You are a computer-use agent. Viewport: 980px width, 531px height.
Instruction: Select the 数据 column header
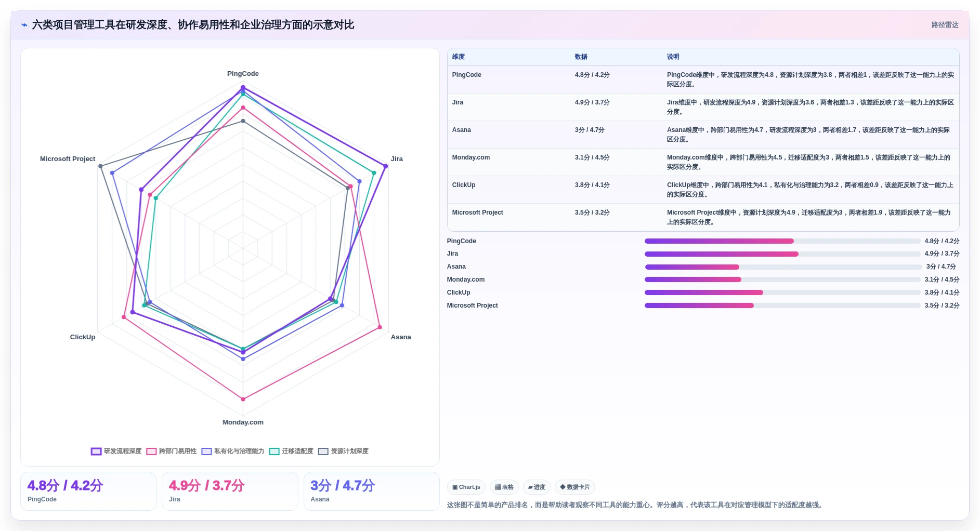click(x=581, y=57)
